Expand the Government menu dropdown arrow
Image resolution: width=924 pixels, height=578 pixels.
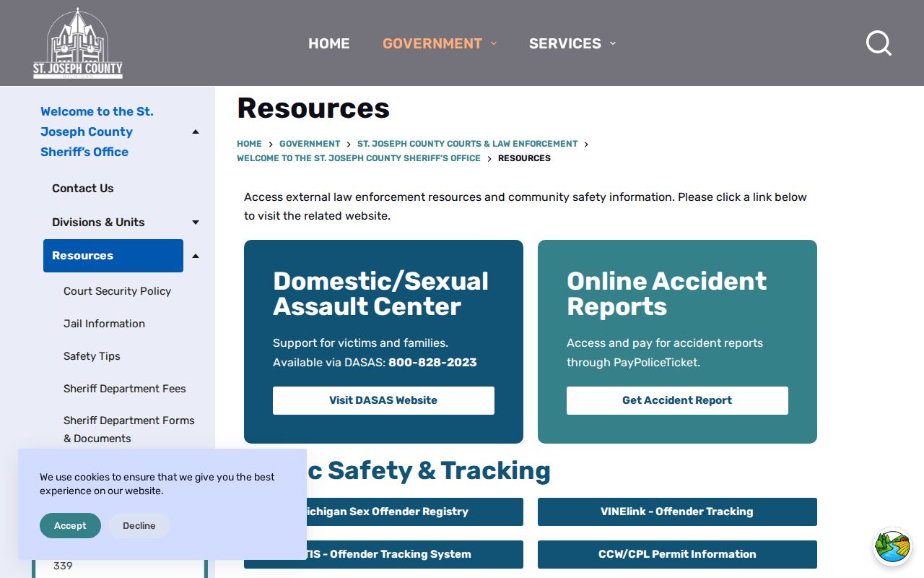pos(494,43)
